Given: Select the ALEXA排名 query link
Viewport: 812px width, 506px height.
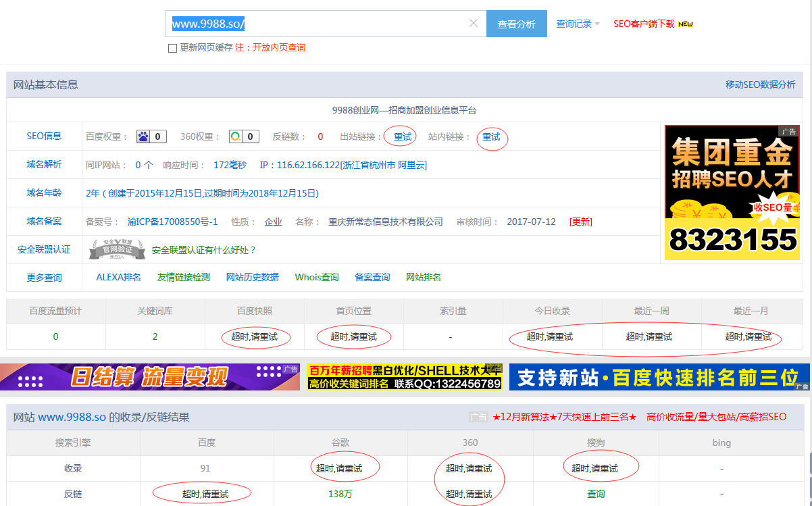Looking at the screenshot, I should coord(119,277).
